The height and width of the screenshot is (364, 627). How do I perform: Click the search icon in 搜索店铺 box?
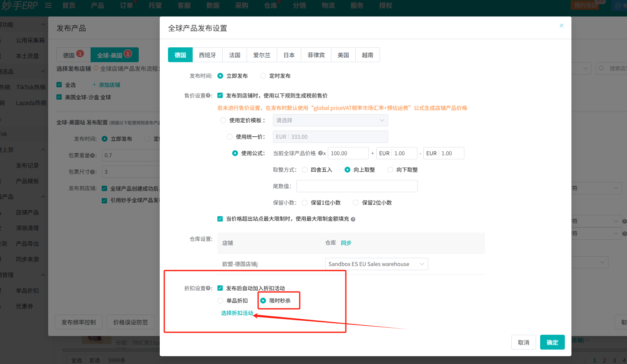601,68
